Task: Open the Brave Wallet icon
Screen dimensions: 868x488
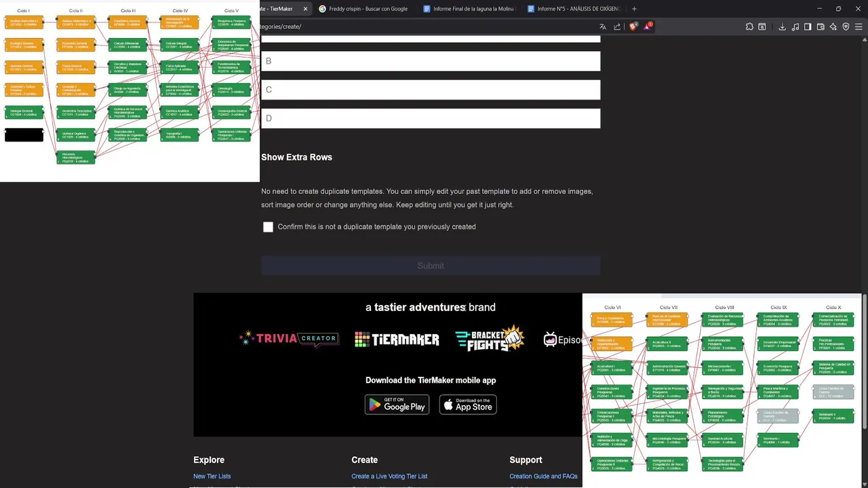Action: [821, 26]
